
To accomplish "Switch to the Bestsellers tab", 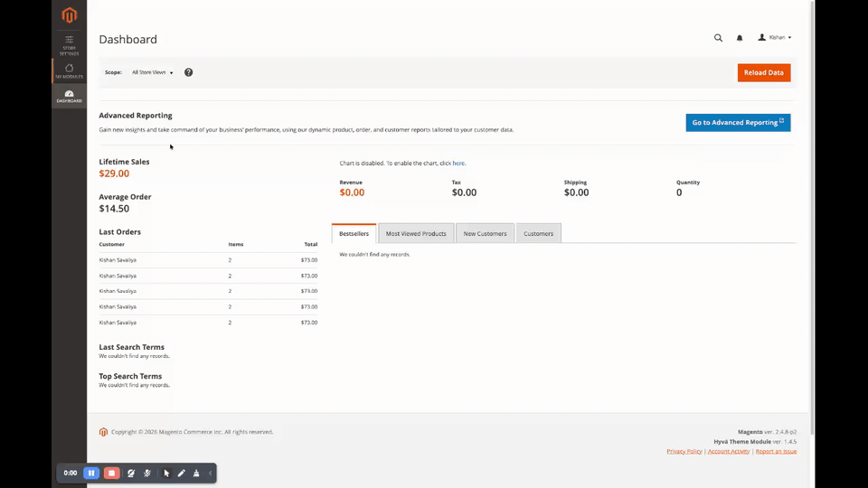I will point(354,233).
